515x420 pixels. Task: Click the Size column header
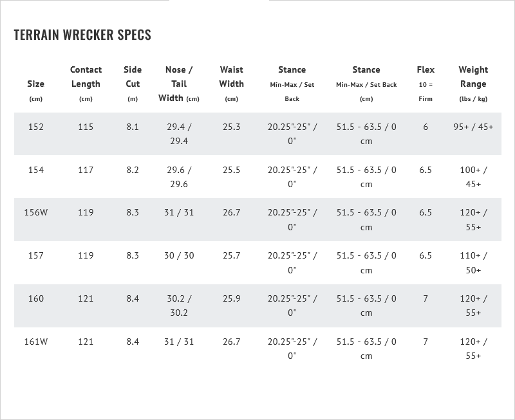click(x=36, y=84)
